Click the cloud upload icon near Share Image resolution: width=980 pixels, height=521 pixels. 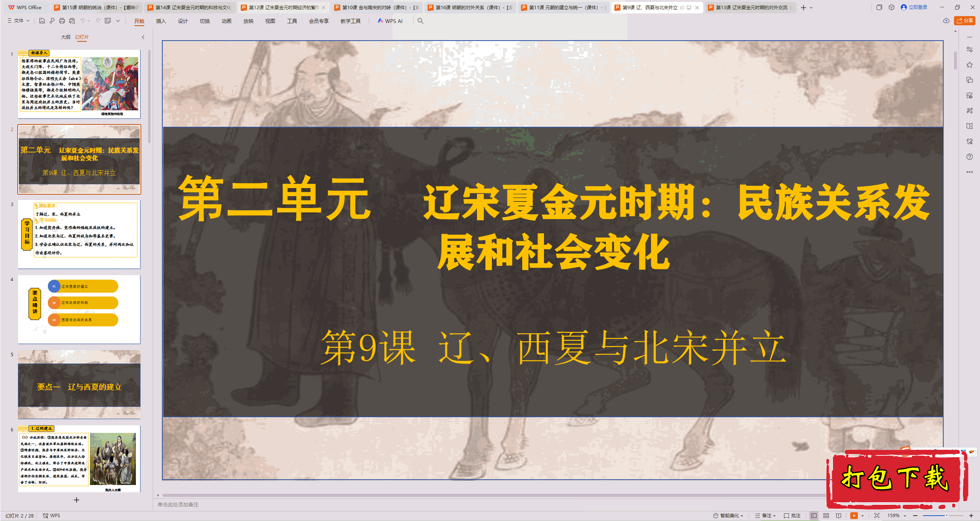tap(946, 21)
